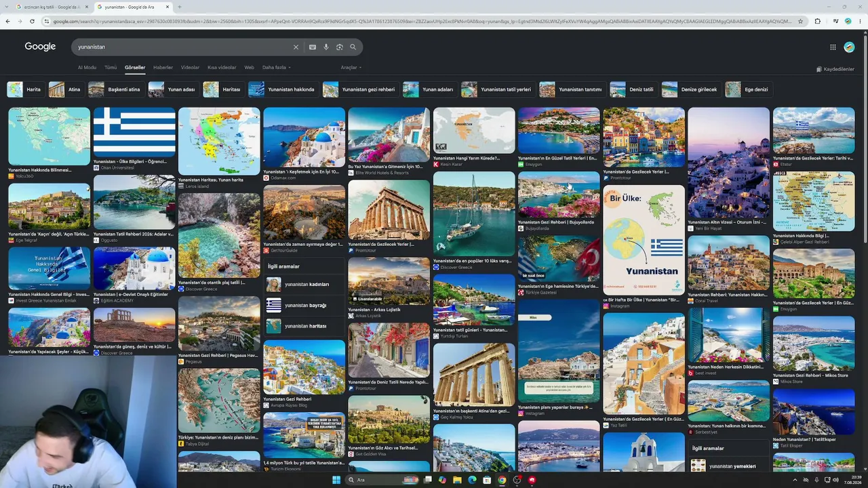Open the 'Yunanistan Gezi Rehberi | Pegasus' image
868x488 pixels.
coord(219,323)
